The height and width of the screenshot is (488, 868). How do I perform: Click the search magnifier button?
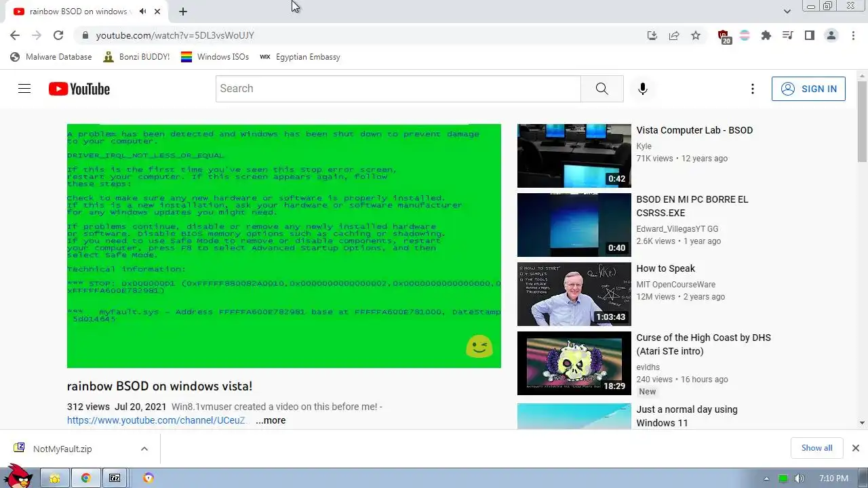602,89
